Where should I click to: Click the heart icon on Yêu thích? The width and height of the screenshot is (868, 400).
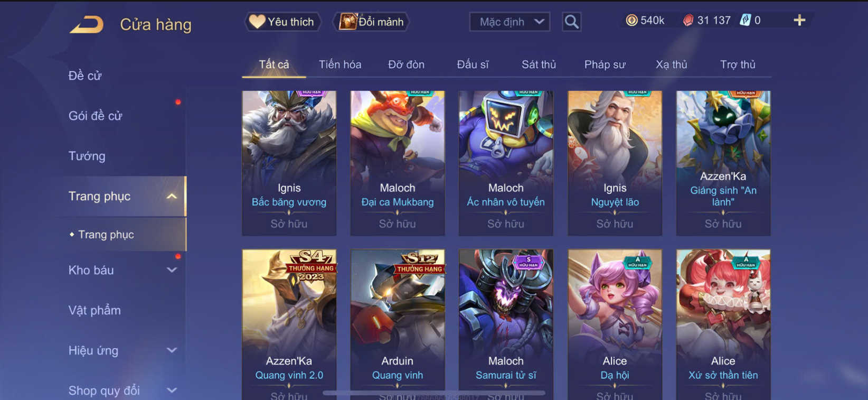tap(257, 22)
